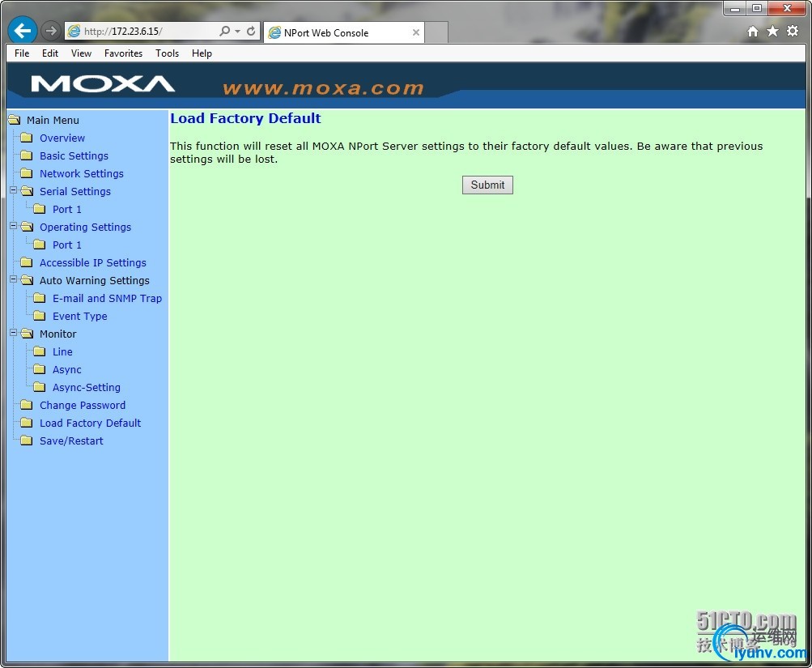The width and height of the screenshot is (812, 668).
Task: Click the Monitor open-folder icon
Action: 27,334
